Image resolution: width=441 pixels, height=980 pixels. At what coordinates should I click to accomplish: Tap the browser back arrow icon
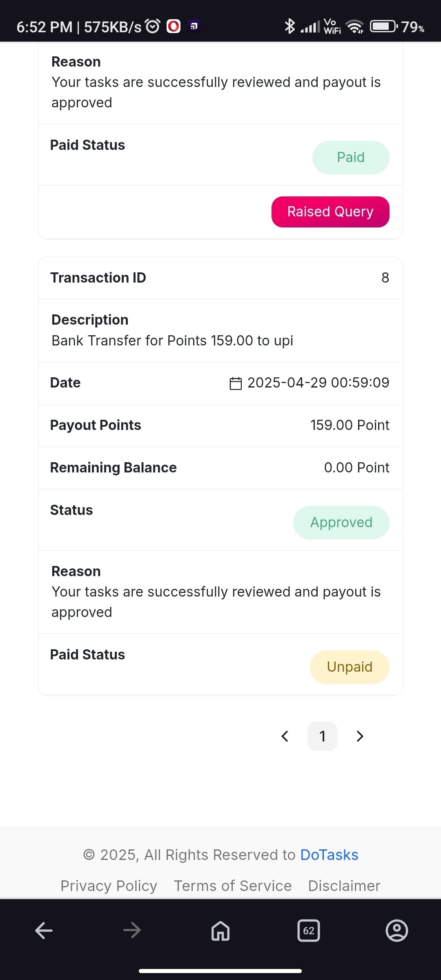tap(44, 931)
